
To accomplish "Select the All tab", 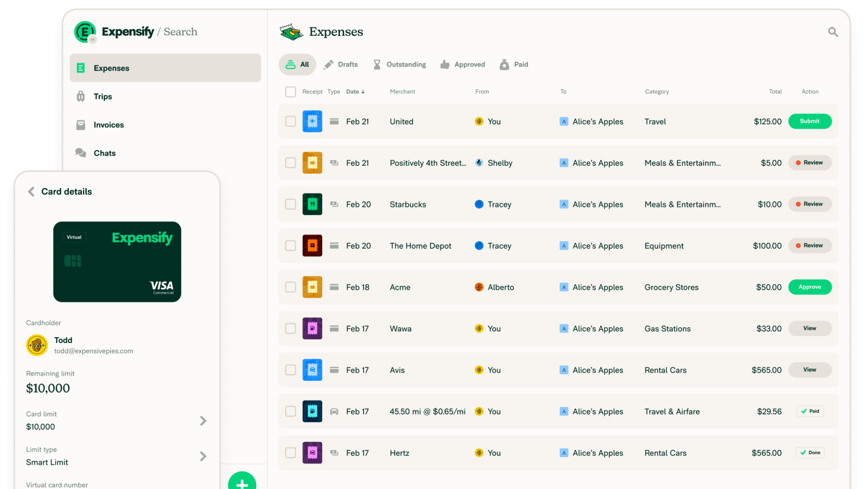I will coord(297,64).
